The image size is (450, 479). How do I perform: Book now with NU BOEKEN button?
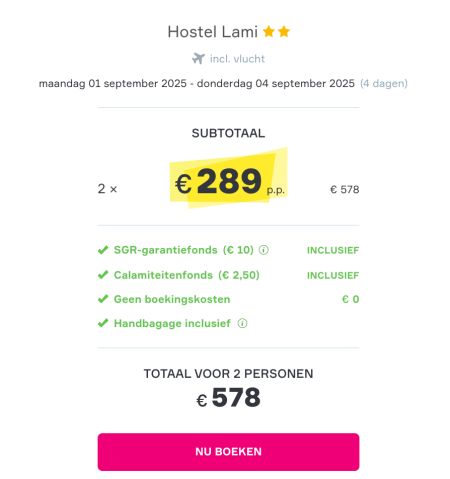point(228,452)
